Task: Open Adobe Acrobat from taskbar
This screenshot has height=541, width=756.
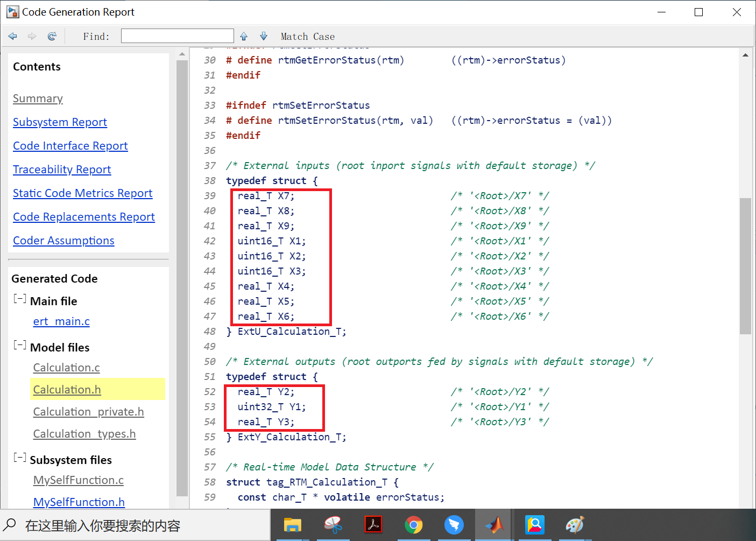Action: pos(373,525)
